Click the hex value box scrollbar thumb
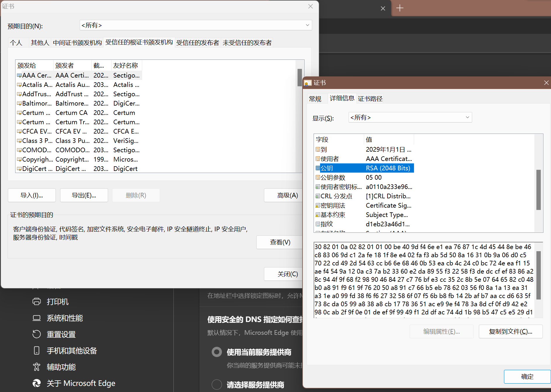This screenshot has height=392, width=551. 538,275
